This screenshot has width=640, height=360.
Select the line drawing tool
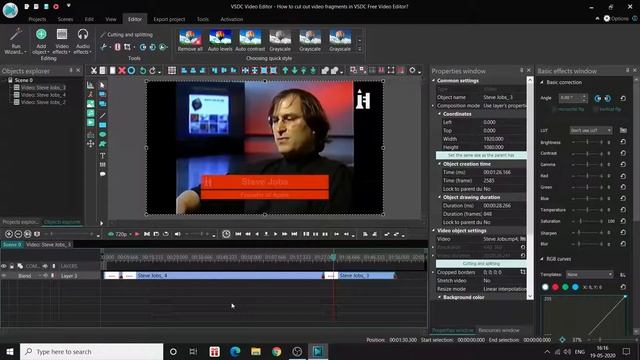click(x=102, y=116)
